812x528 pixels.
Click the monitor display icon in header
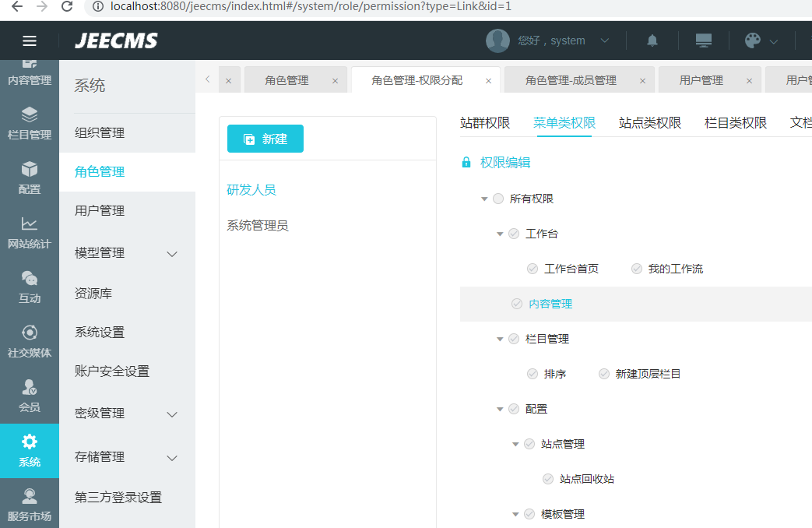click(704, 40)
